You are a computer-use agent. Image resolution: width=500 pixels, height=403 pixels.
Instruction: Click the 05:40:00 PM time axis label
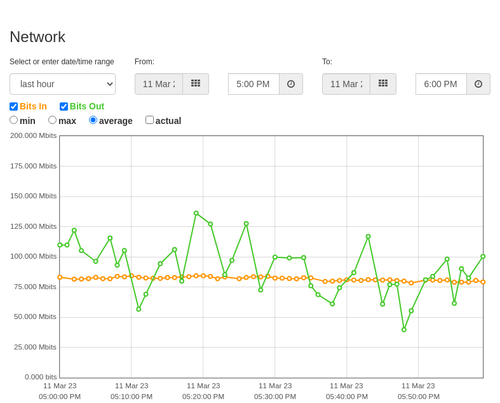347,397
